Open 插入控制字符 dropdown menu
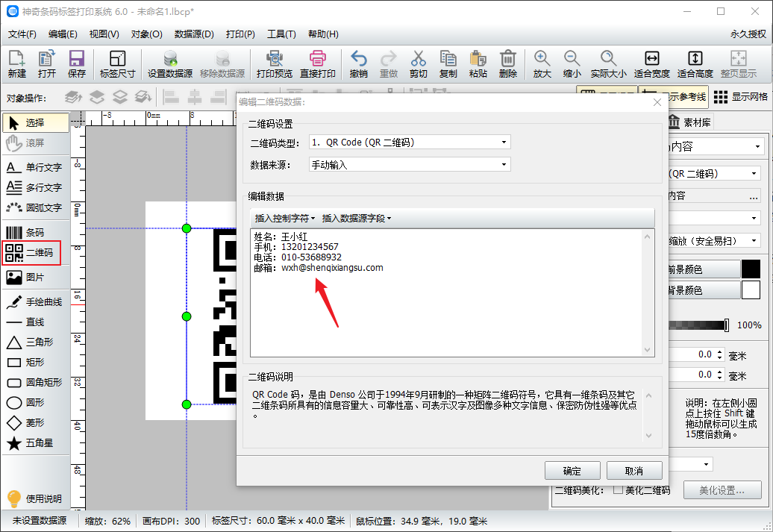The image size is (773, 532). point(285,218)
